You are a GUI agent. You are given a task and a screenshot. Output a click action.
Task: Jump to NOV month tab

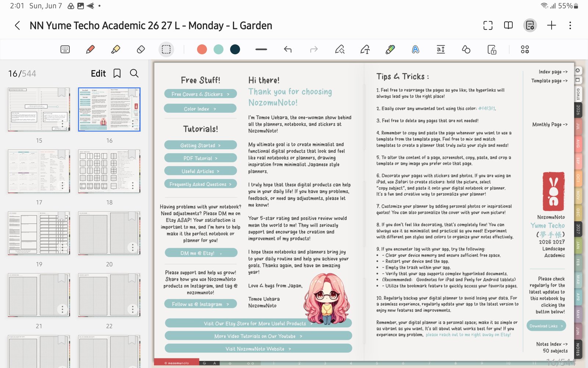[578, 195]
